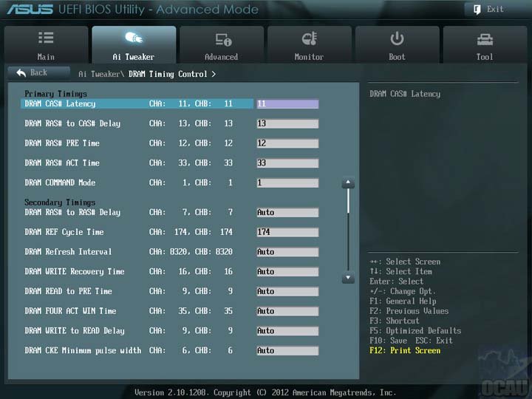532x399 pixels.
Task: Select DRAM CKE Minimum pulse width label
Action: 83,350
